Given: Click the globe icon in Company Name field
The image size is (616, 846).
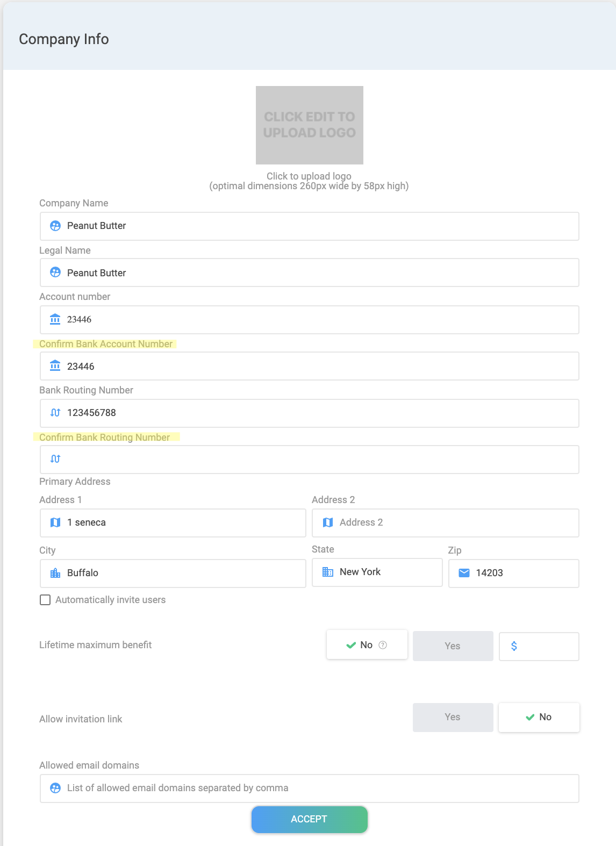Looking at the screenshot, I should click(x=55, y=226).
